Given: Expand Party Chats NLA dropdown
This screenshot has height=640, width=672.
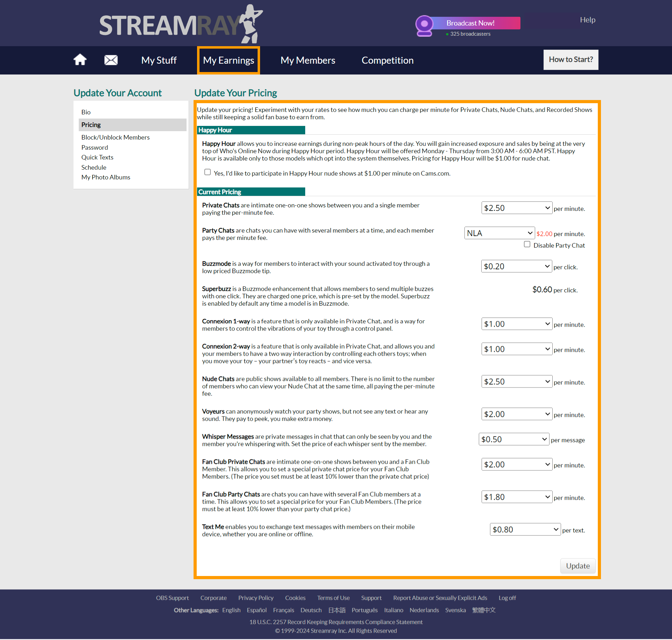Looking at the screenshot, I should click(x=499, y=233).
